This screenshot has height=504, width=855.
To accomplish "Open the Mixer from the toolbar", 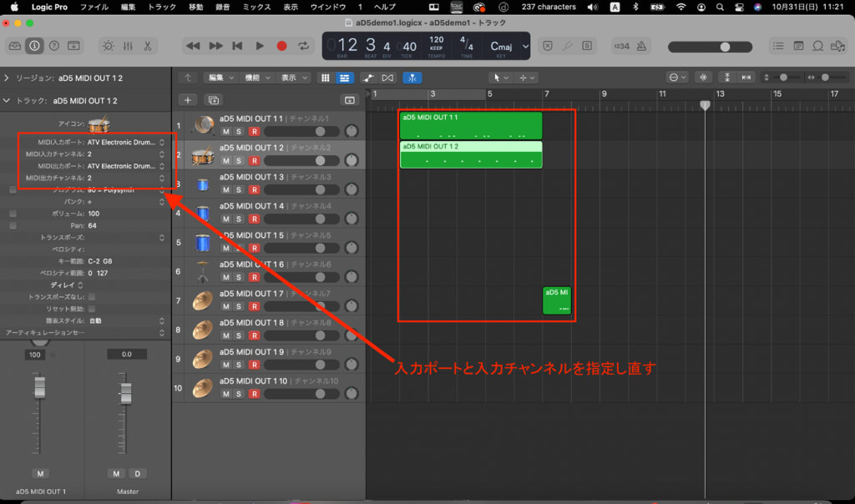I will pos(129,46).
